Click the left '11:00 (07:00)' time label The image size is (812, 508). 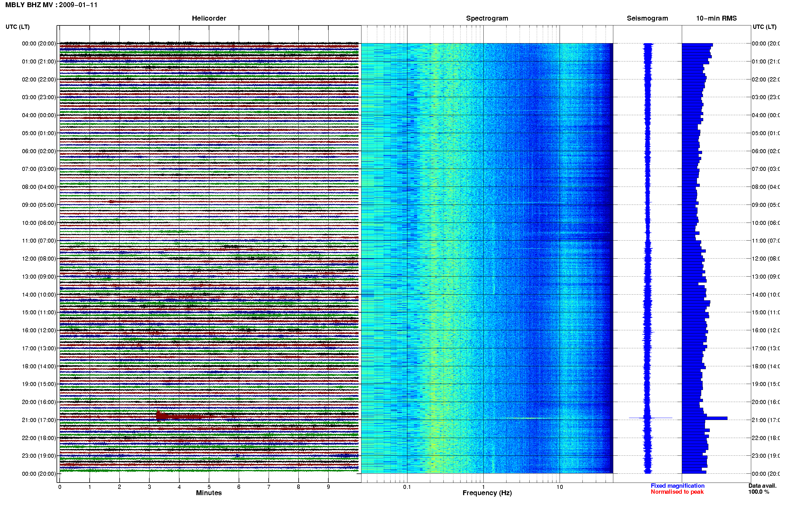(39, 241)
